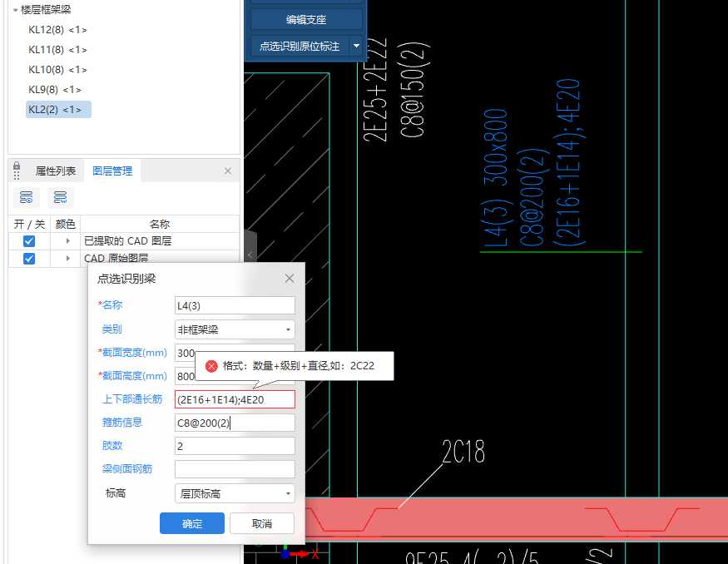Close the 图层管理 panel with its X icon
This screenshot has width=728, height=564.
[228, 171]
